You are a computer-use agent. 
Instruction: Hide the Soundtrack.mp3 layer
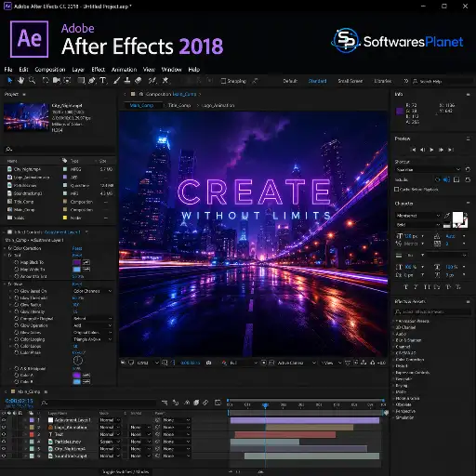pos(4,456)
